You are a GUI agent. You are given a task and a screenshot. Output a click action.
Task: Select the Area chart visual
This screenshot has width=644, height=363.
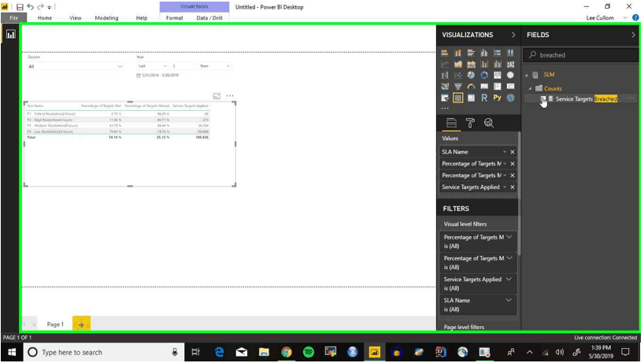[x=458, y=64]
